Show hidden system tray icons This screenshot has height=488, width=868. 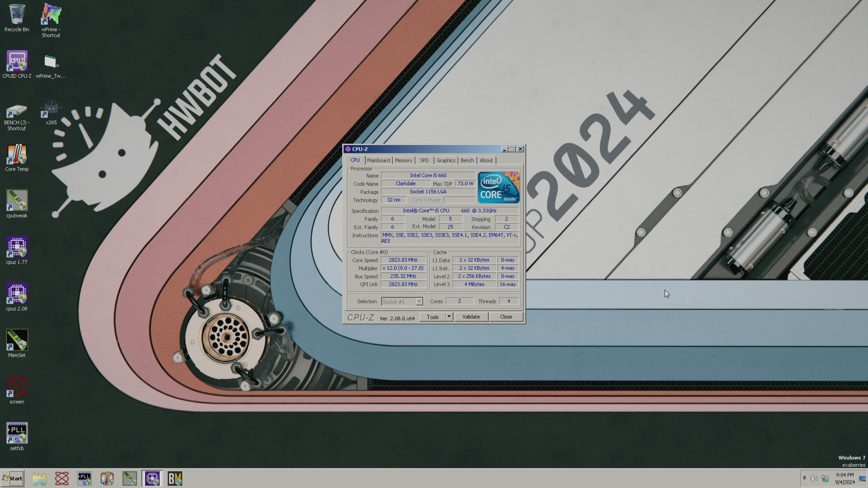pos(804,478)
